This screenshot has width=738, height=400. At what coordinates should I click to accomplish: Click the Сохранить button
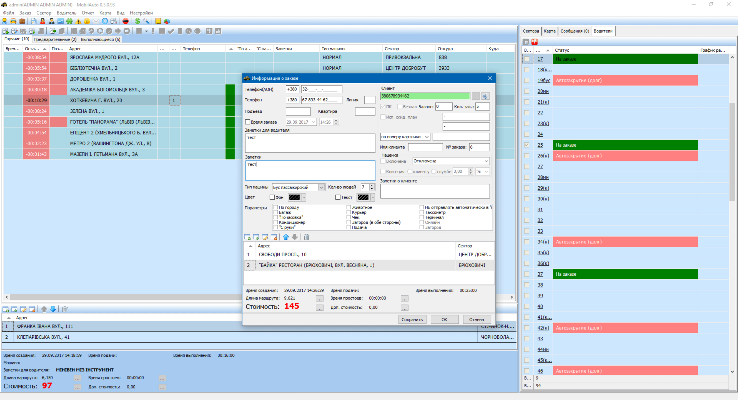410,320
